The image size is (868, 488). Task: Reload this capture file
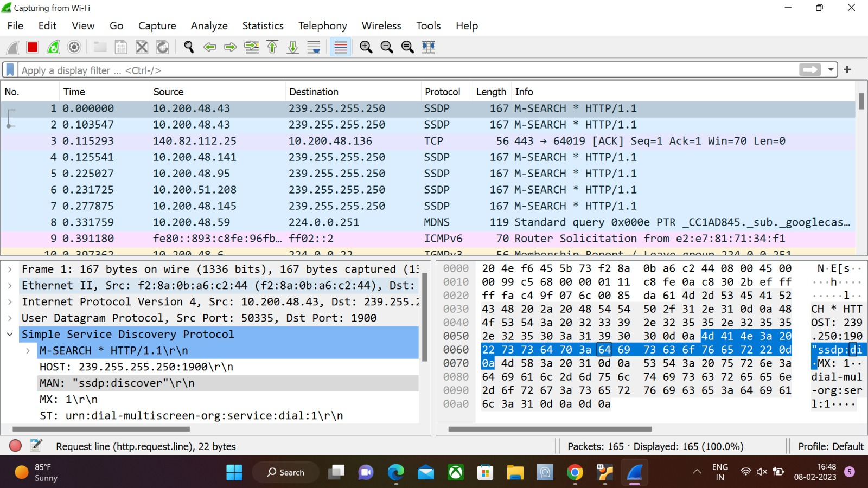click(x=162, y=47)
